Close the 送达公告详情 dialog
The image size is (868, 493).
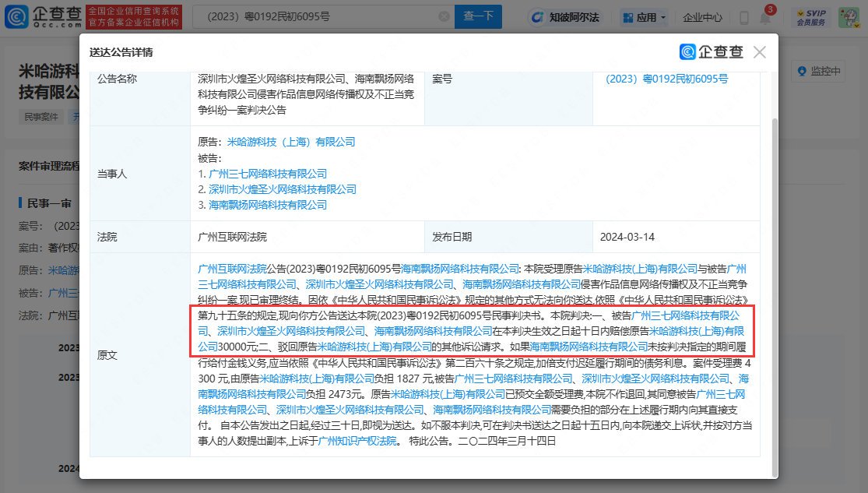tap(760, 52)
